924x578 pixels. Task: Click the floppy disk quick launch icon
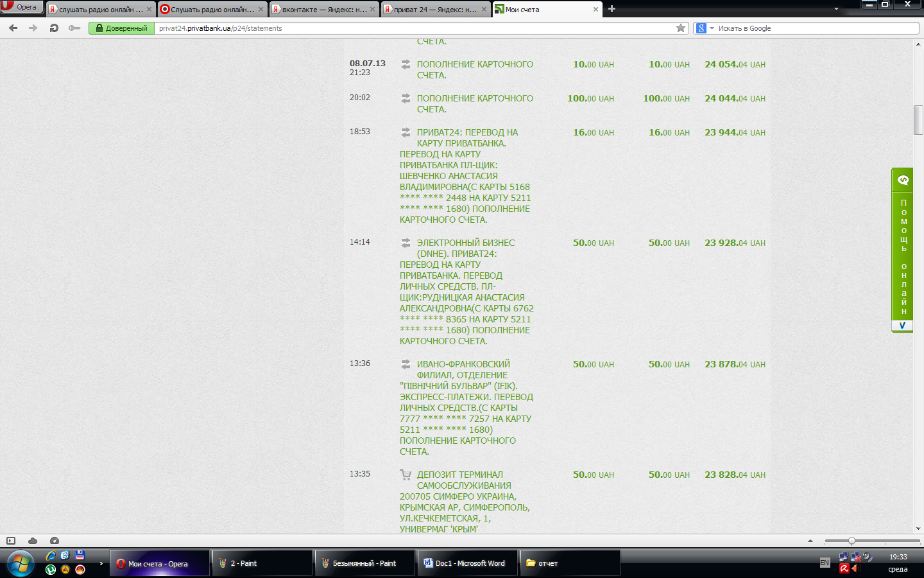80,556
